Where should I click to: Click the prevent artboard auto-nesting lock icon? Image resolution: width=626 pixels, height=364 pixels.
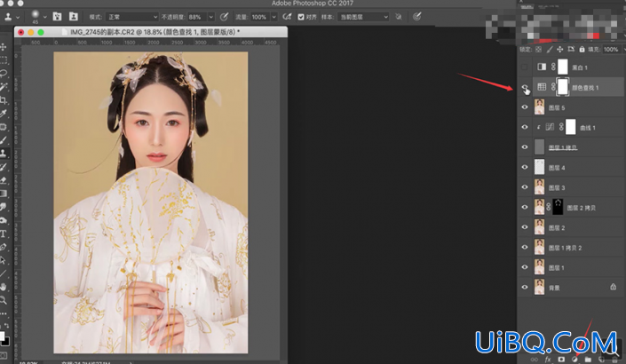[x=571, y=50]
